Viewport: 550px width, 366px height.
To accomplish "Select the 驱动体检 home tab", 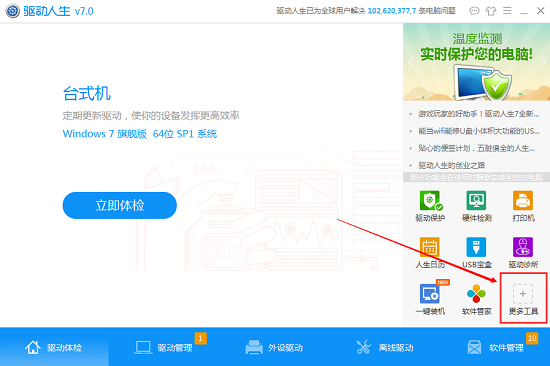I will [53, 347].
